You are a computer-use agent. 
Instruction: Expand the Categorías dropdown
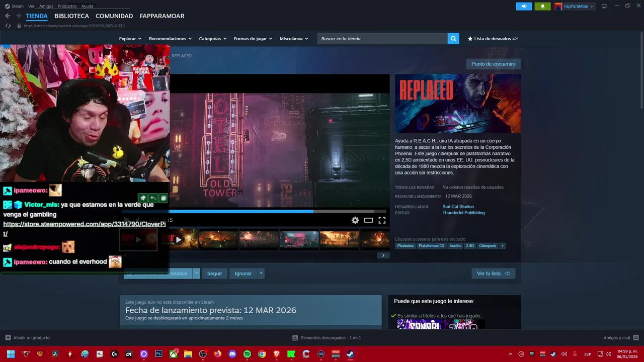(212, 39)
